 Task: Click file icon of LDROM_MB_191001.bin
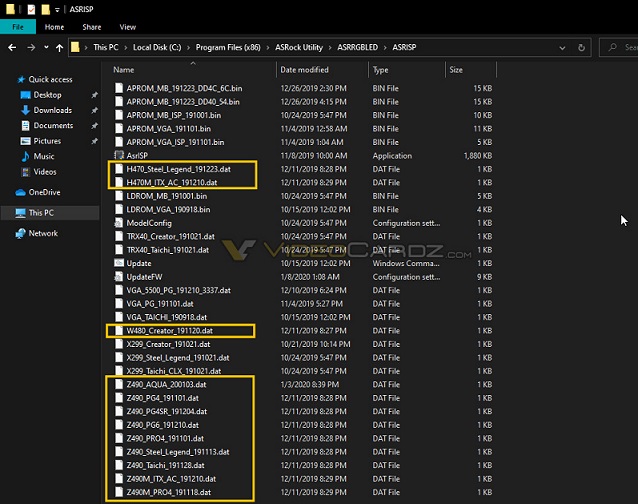point(119,196)
